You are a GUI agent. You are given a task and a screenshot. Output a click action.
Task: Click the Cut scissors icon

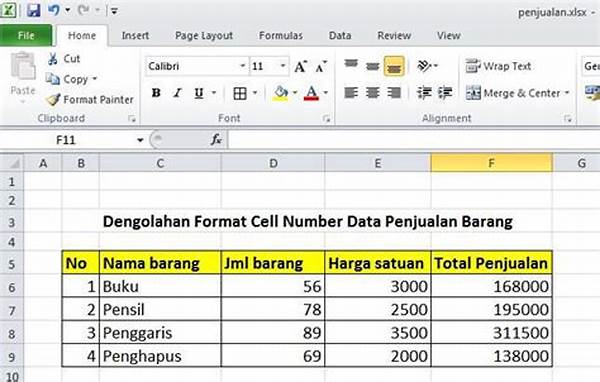(x=52, y=59)
